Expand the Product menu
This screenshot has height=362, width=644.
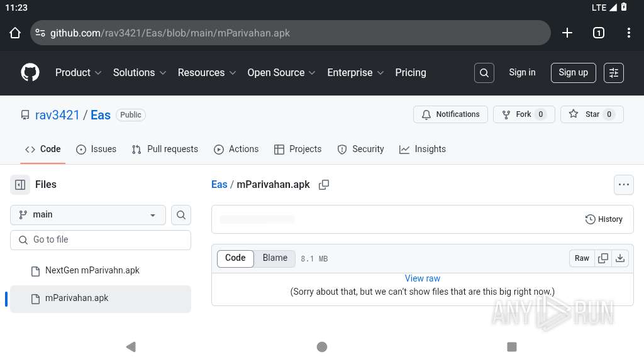pos(78,73)
